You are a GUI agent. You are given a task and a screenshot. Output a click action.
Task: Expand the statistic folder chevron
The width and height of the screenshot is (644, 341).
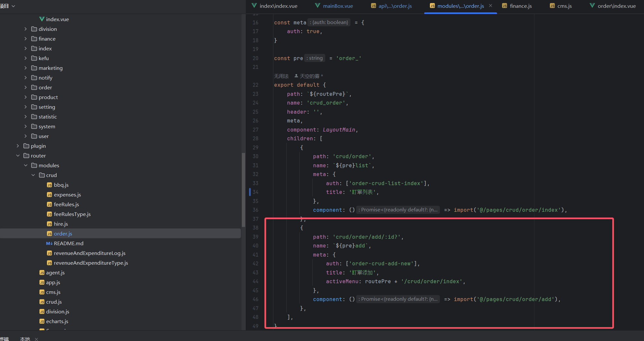[x=26, y=117]
